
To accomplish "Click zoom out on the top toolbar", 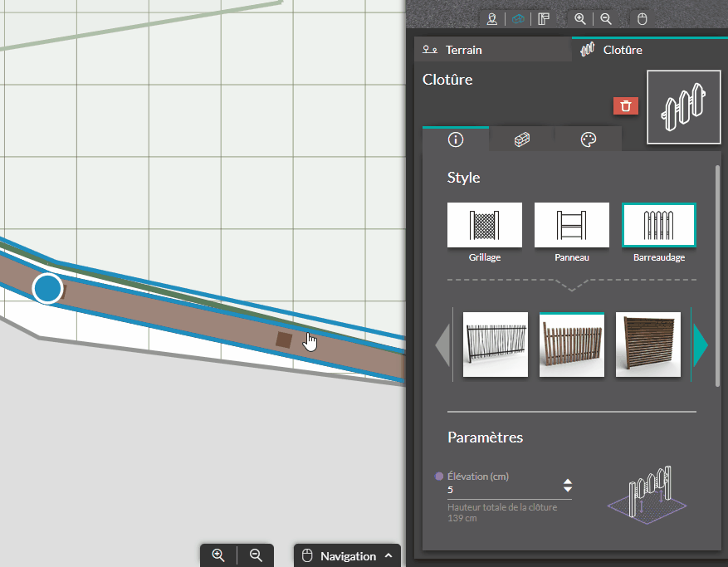I will (x=606, y=18).
